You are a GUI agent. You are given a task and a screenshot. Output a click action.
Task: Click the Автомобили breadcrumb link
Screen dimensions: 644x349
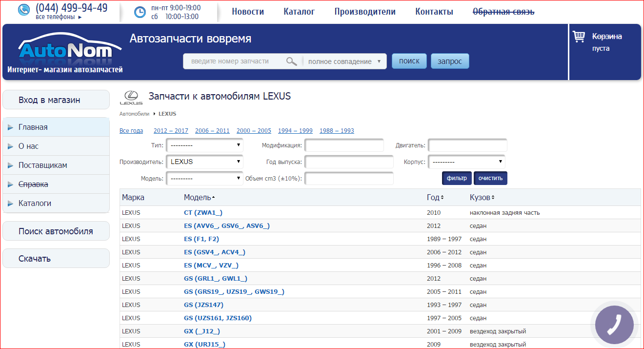click(134, 114)
